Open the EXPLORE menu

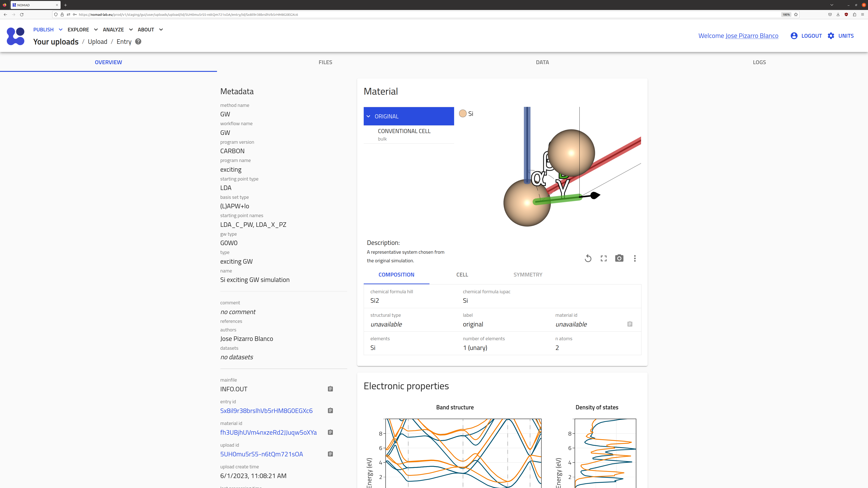pyautogui.click(x=78, y=30)
